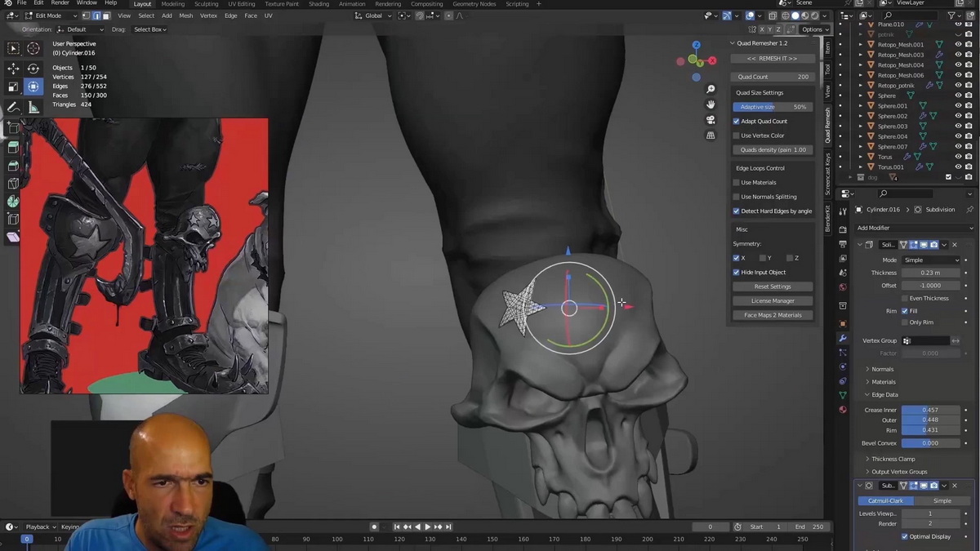Toggle Detect Hard Edges by angle
The width and height of the screenshot is (980, 551).
click(x=736, y=211)
